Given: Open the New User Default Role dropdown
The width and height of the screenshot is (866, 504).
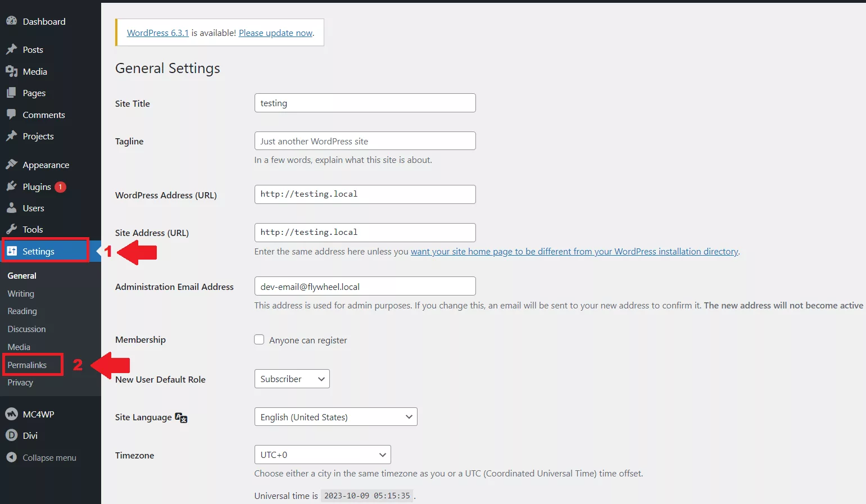Looking at the screenshot, I should click(x=292, y=379).
